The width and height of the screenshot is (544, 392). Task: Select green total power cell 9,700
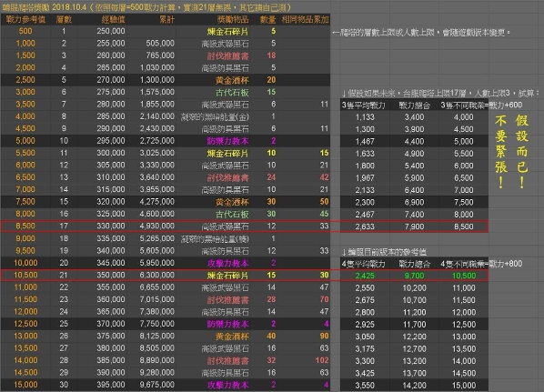414,276
